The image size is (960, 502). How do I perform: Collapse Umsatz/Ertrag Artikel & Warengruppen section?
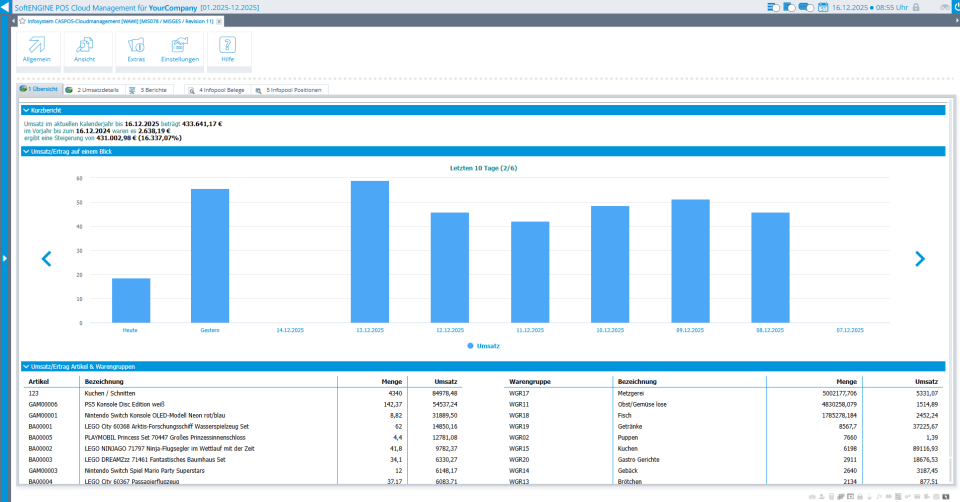[x=26, y=366]
